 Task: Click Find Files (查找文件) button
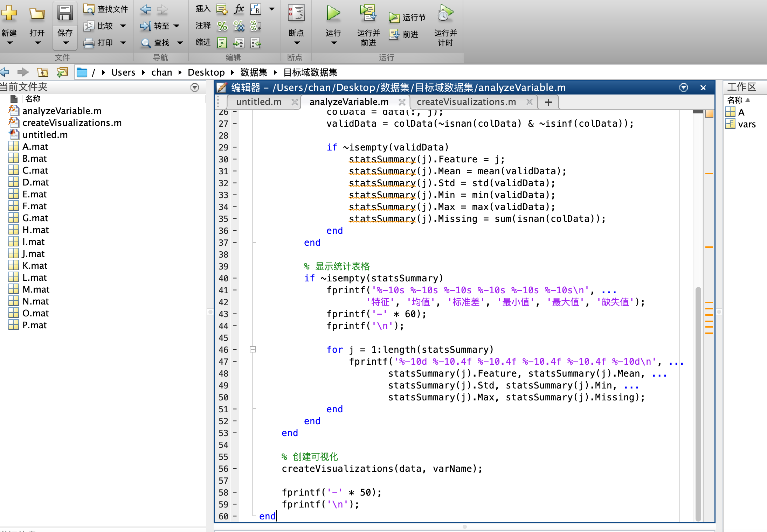pyautogui.click(x=106, y=9)
